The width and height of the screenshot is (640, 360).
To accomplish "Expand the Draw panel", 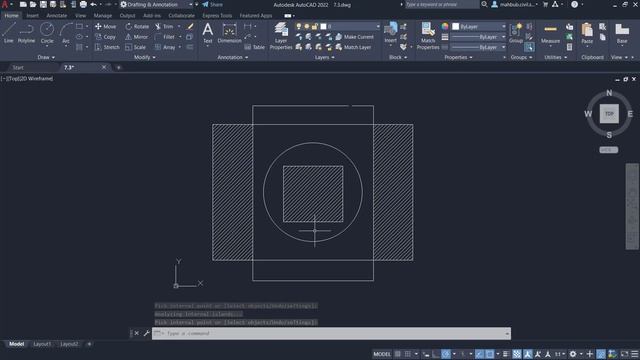I will (46, 58).
